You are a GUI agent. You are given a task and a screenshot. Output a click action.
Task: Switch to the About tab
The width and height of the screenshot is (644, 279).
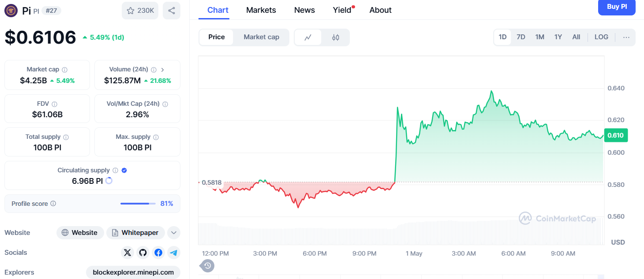point(380,10)
